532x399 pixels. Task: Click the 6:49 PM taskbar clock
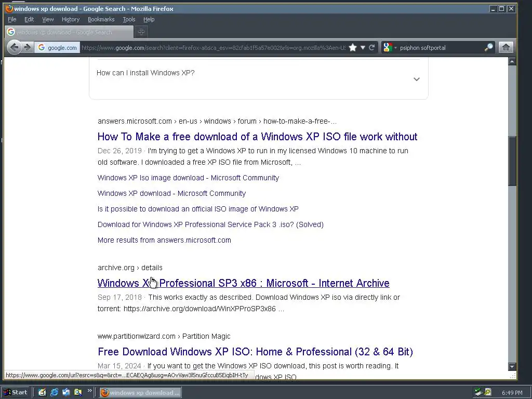click(512, 393)
